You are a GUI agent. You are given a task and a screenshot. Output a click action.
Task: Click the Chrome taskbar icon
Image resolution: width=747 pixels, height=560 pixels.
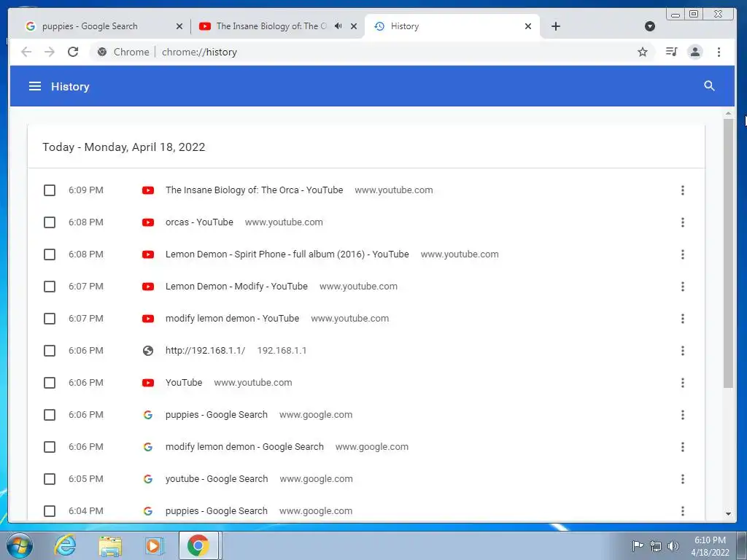click(198, 545)
